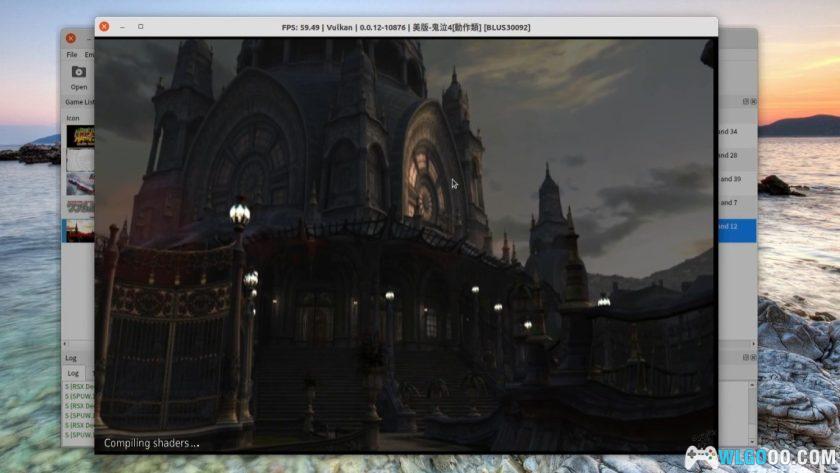The height and width of the screenshot is (473, 840).
Task: Click the game list row ending 'and 7'
Action: coord(737,202)
